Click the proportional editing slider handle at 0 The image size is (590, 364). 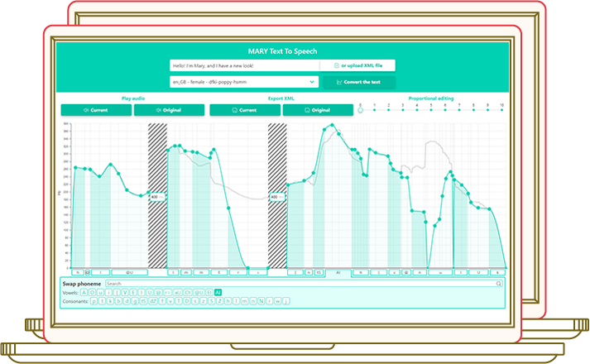pyautogui.click(x=360, y=112)
